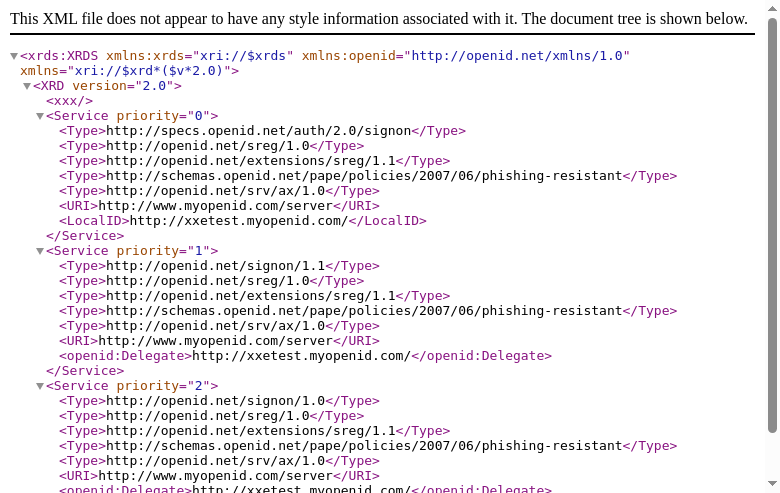Image resolution: width=780 pixels, height=493 pixels.
Task: Click the xmlns:xrds="xri://$xrds" attribute
Action: coord(199,56)
